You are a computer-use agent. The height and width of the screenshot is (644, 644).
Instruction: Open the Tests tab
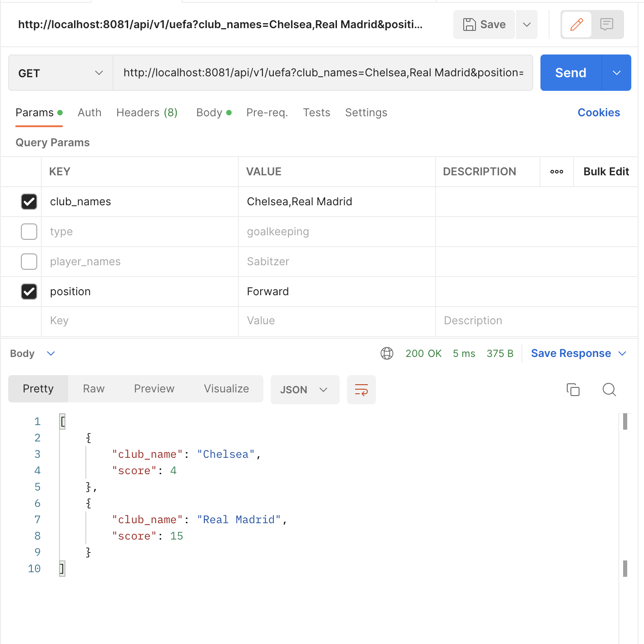point(317,113)
